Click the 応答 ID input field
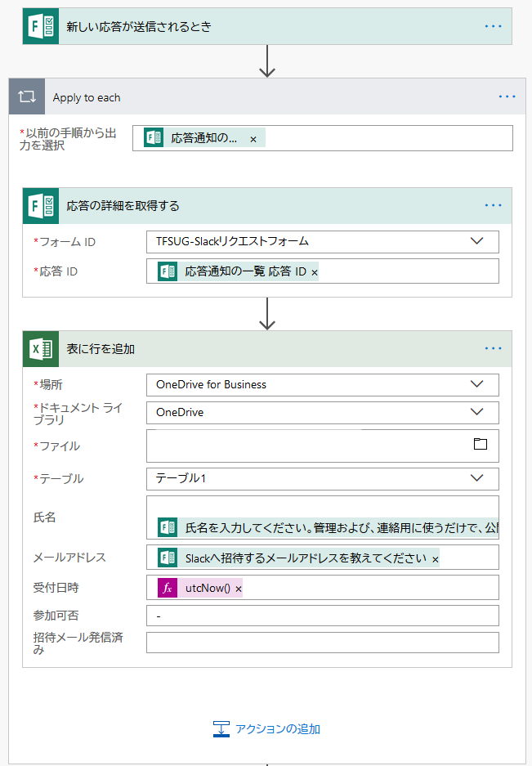The height and width of the screenshot is (766, 532). pos(323,271)
